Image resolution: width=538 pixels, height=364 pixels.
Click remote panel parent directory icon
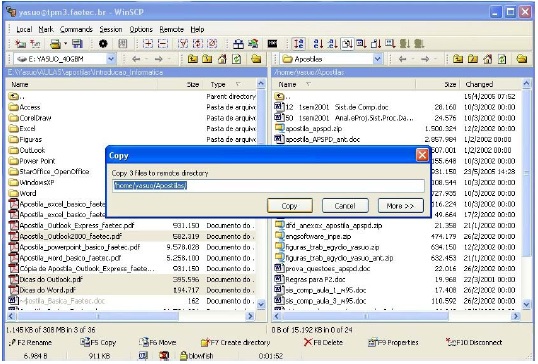(458, 59)
